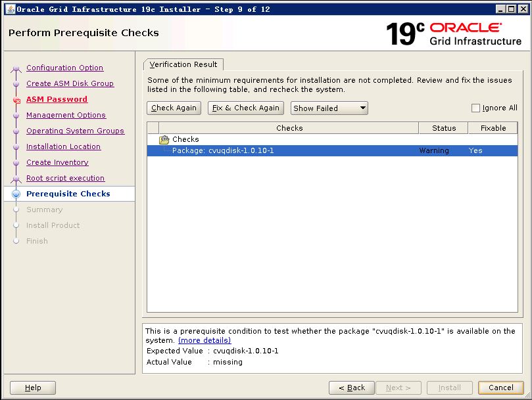
Task: Click the Status column header
Action: 444,128
